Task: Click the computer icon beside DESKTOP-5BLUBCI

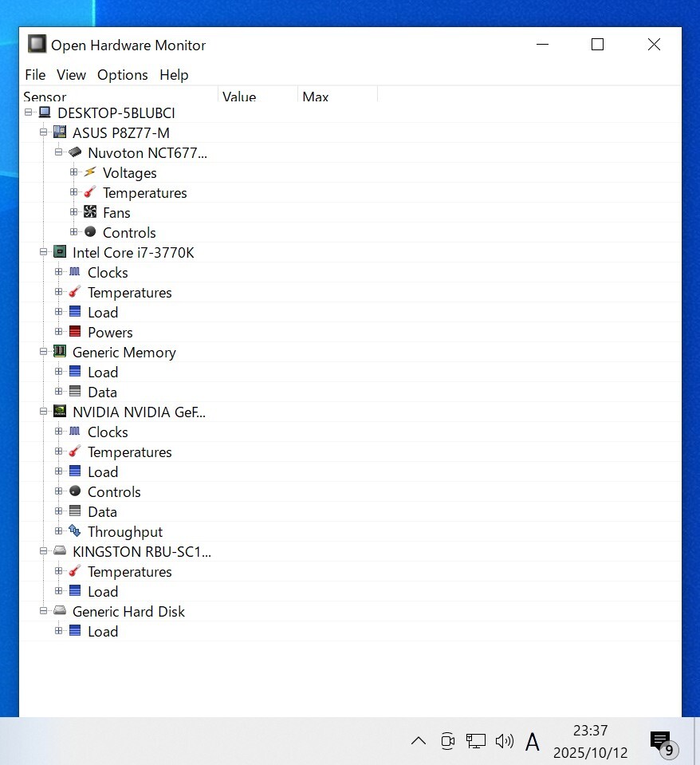Action: point(45,112)
